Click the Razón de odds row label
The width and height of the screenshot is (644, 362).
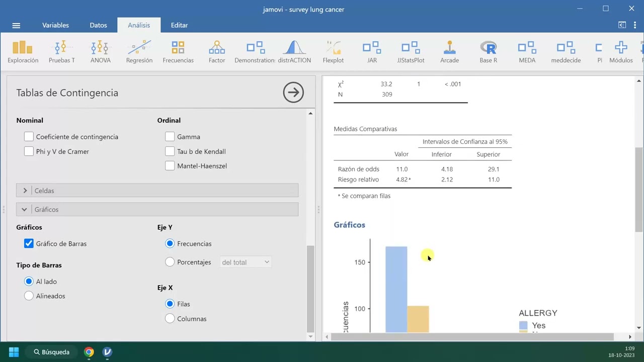pyautogui.click(x=359, y=169)
